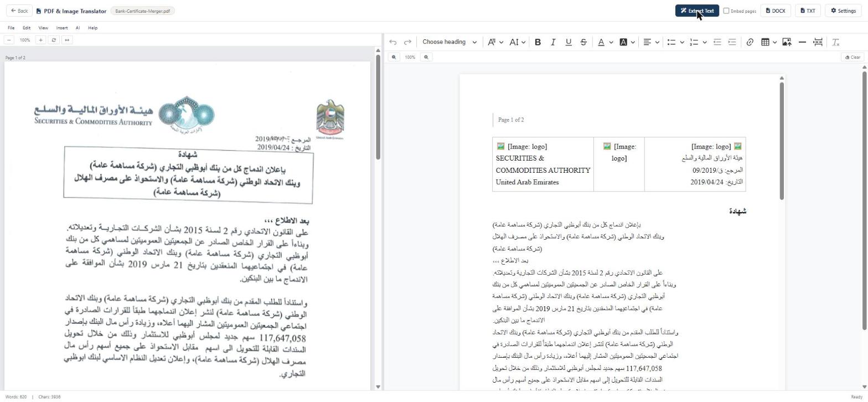This screenshot has width=868, height=402.
Task: Open text alignment options
Action: click(647, 42)
